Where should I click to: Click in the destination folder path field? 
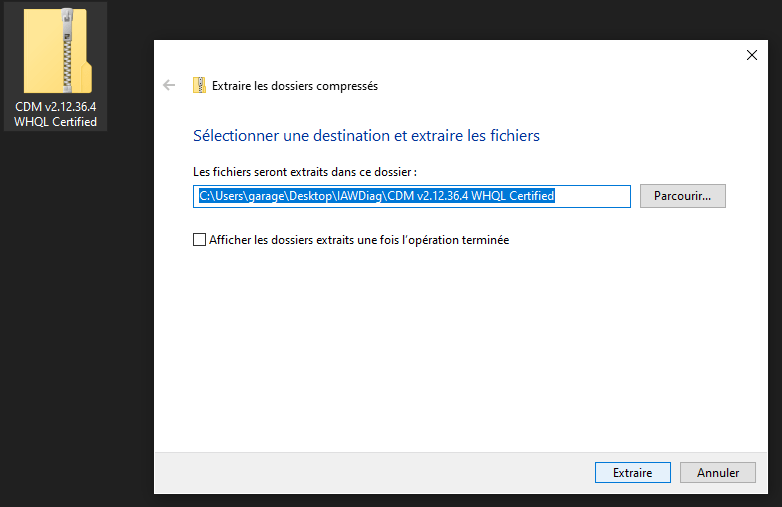(x=412, y=196)
